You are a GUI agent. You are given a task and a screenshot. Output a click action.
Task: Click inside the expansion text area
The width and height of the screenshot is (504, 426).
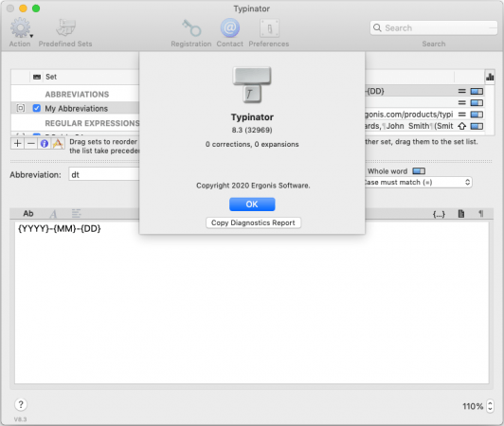point(252,302)
